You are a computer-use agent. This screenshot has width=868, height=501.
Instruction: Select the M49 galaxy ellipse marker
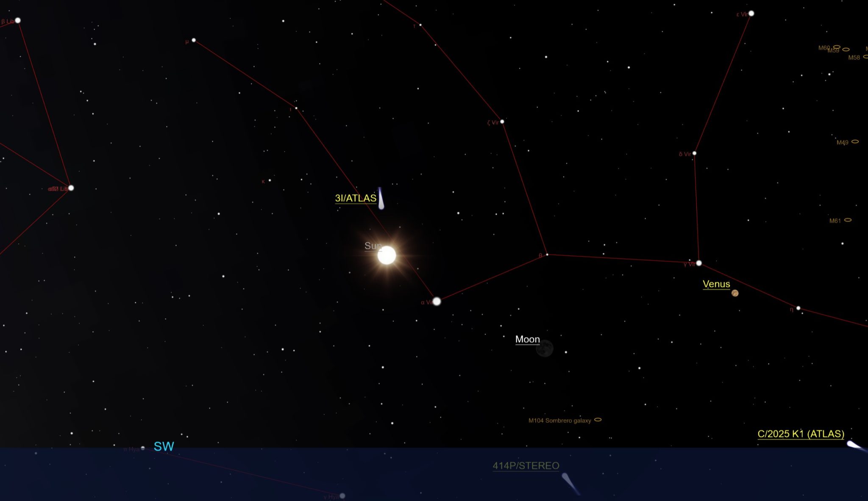855,141
